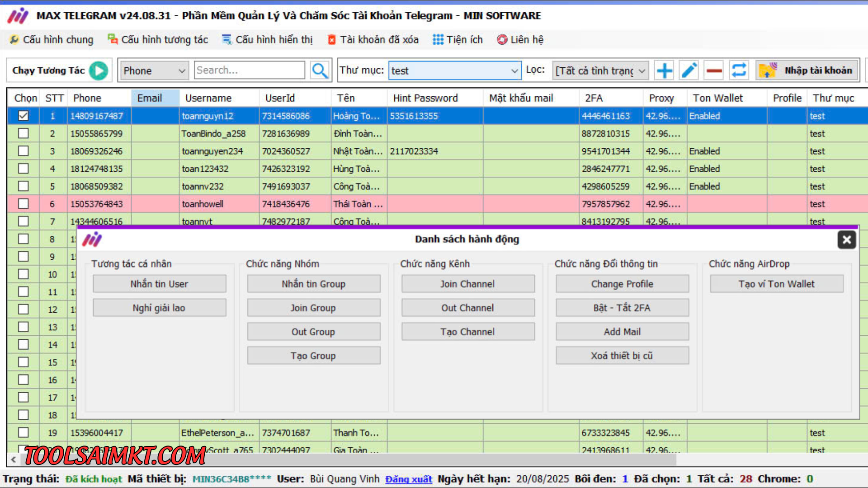Click the Cấu hình tương tác chat icon
868x488 pixels.
click(x=112, y=39)
